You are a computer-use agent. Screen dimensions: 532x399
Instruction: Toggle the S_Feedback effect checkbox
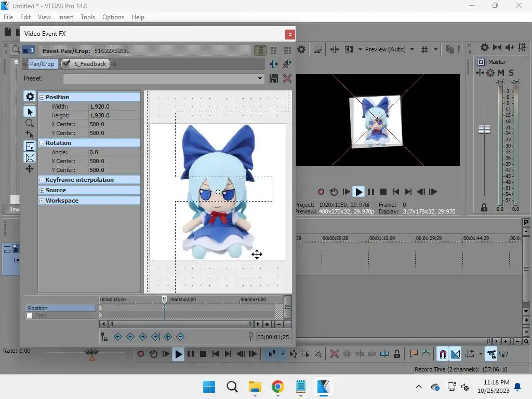point(66,64)
